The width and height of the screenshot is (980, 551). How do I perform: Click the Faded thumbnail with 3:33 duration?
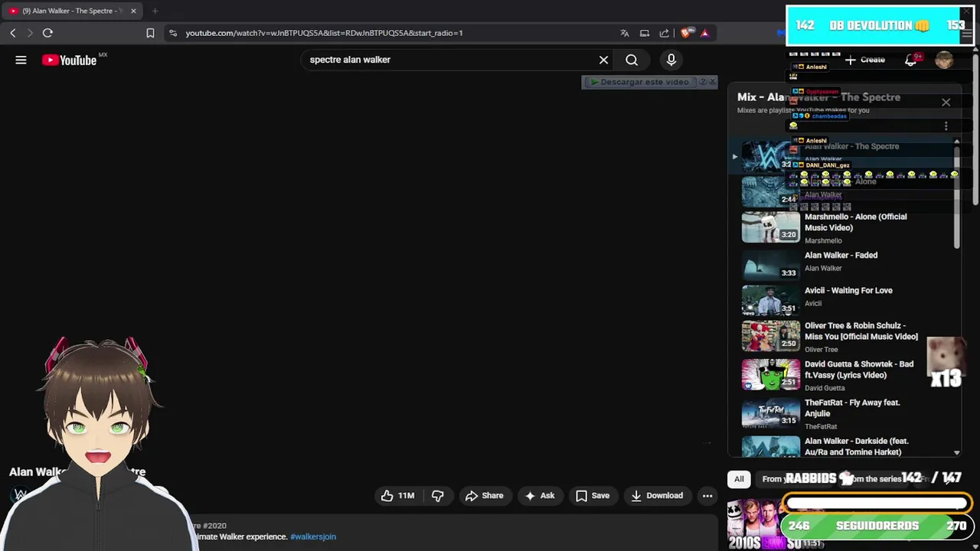pyautogui.click(x=770, y=265)
